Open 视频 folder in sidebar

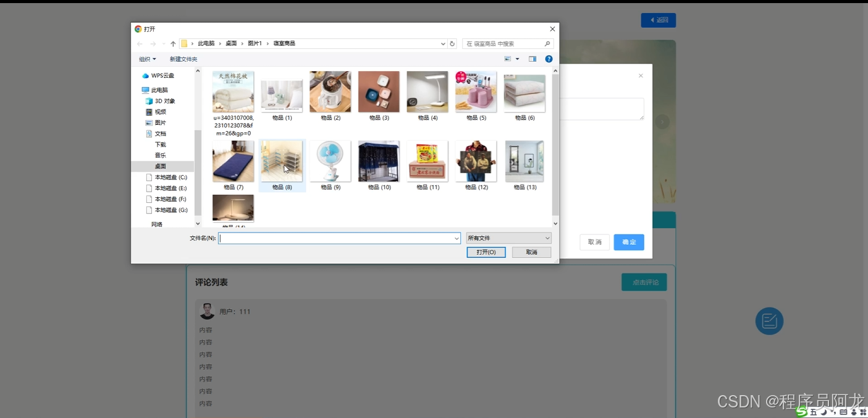156,112
